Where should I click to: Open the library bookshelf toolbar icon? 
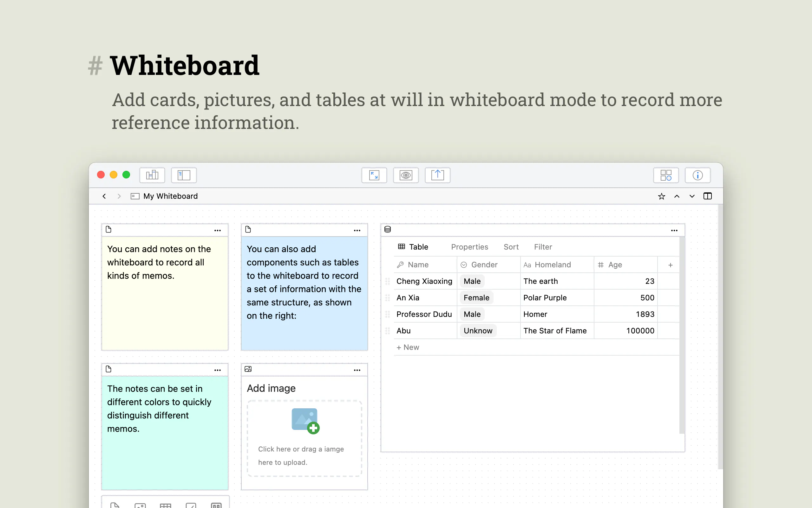coord(152,175)
